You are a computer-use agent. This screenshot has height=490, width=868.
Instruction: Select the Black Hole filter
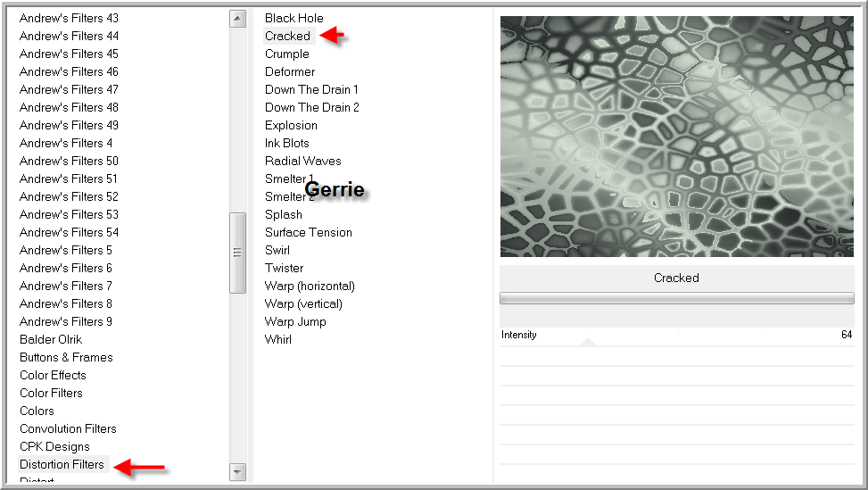click(293, 18)
